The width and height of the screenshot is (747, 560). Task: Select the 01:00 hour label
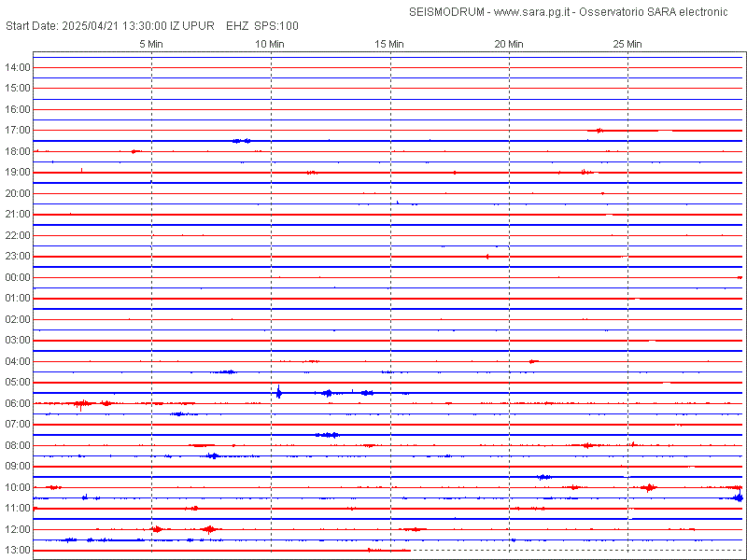coord(18,299)
